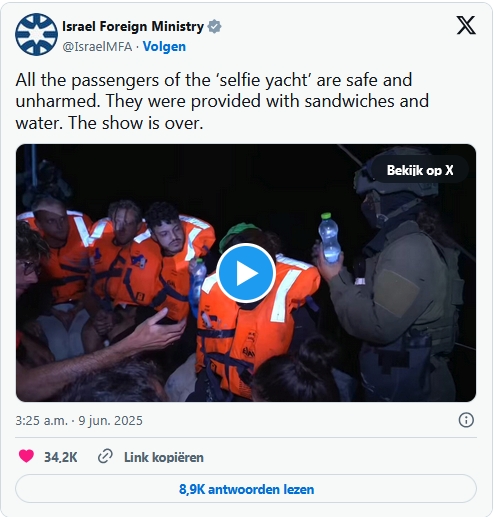Viewport: 494px width, 517px height.
Task: Click the verified badge next to account name
Action: (x=214, y=27)
